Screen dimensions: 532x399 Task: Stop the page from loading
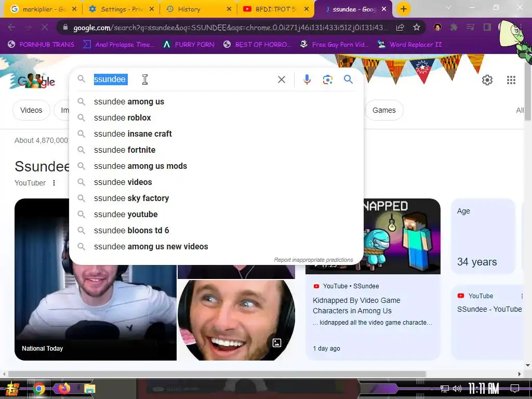(x=45, y=27)
